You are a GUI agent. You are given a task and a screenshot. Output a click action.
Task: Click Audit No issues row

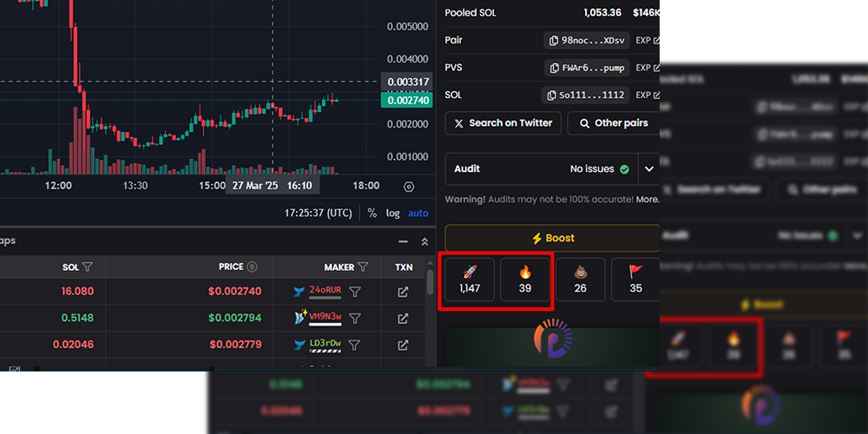tap(542, 169)
